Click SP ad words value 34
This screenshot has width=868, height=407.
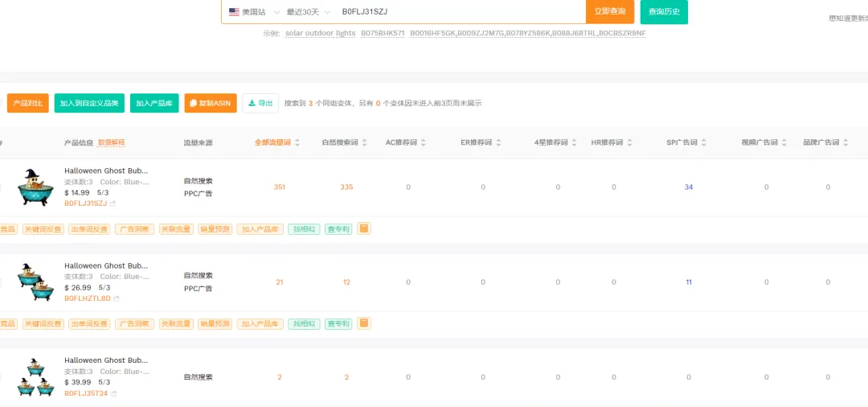click(689, 187)
